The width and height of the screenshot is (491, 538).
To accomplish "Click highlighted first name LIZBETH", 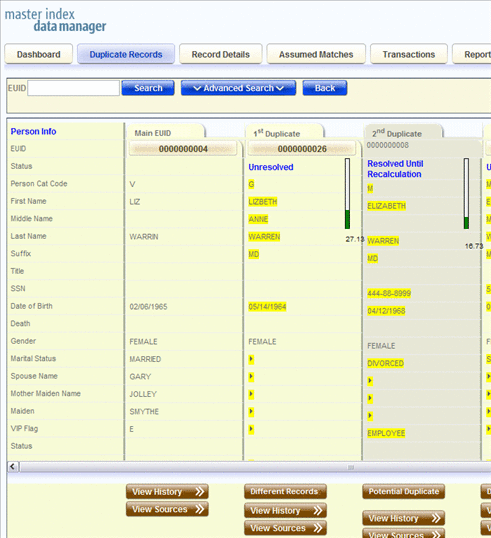I will tap(262, 202).
